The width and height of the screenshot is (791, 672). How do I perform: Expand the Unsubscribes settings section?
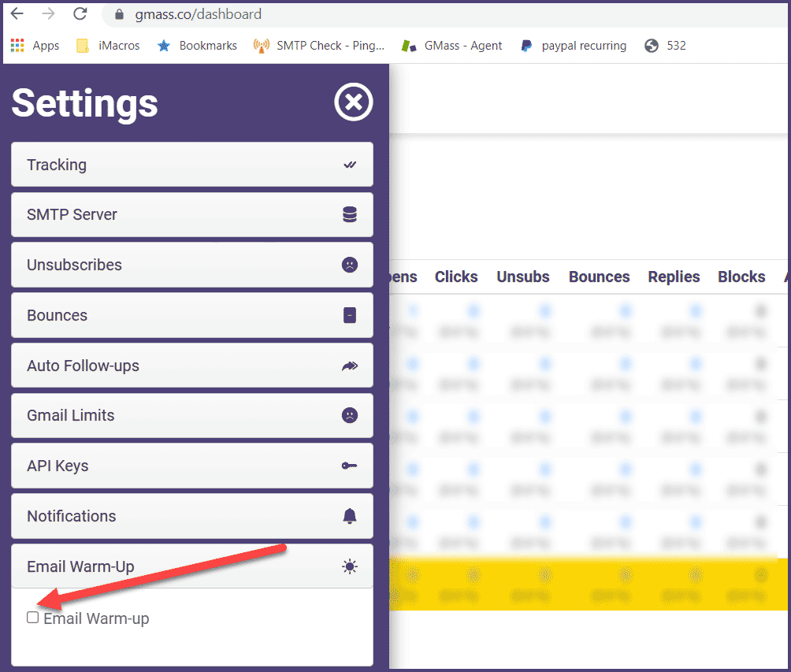point(192,265)
